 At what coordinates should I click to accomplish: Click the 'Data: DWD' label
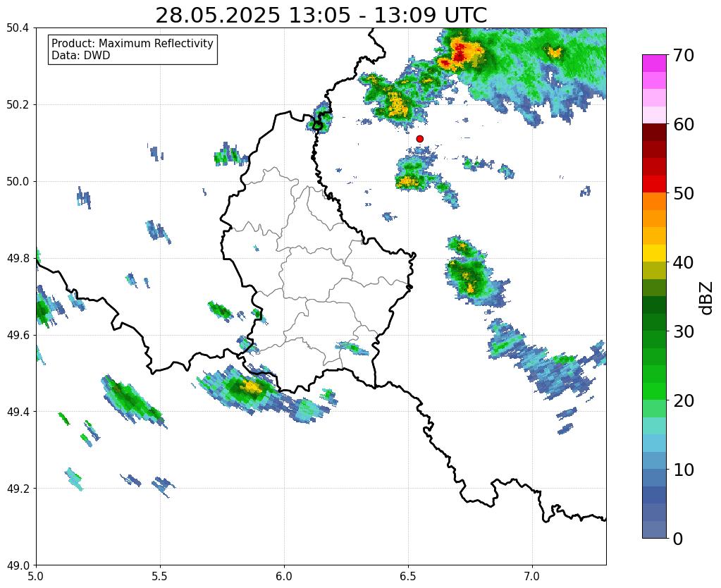[x=81, y=56]
